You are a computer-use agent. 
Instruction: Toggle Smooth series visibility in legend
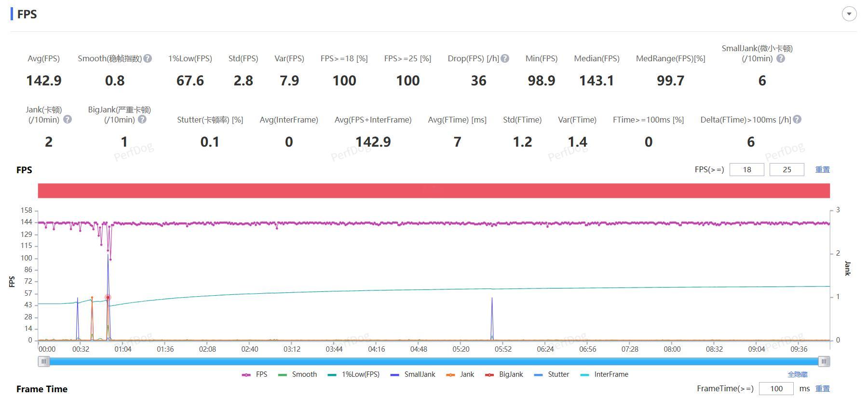point(298,374)
